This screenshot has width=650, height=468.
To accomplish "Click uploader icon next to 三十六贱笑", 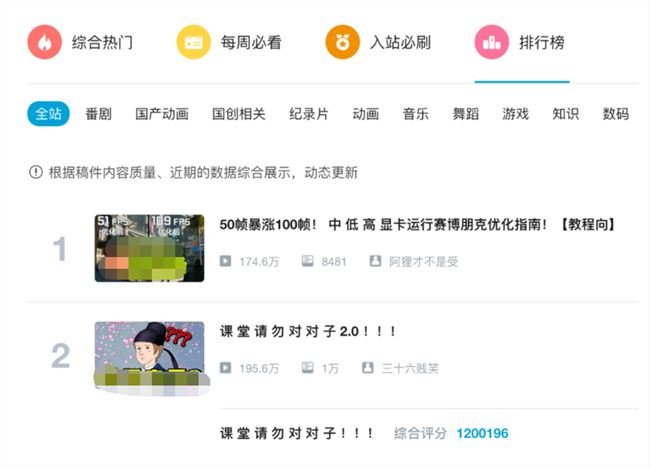I will (x=368, y=368).
